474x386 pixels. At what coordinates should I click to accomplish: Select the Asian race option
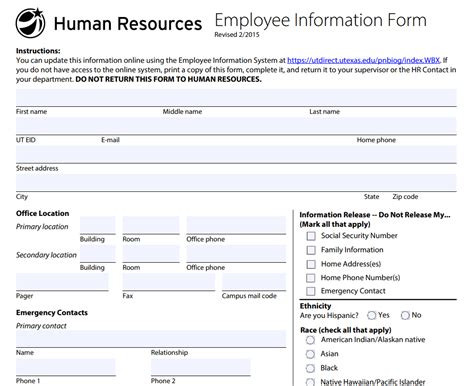pyautogui.click(x=310, y=354)
